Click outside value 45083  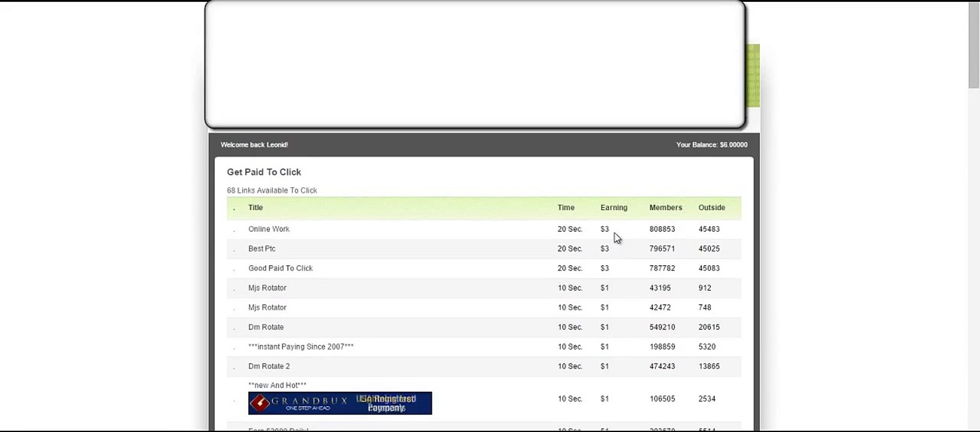point(709,268)
